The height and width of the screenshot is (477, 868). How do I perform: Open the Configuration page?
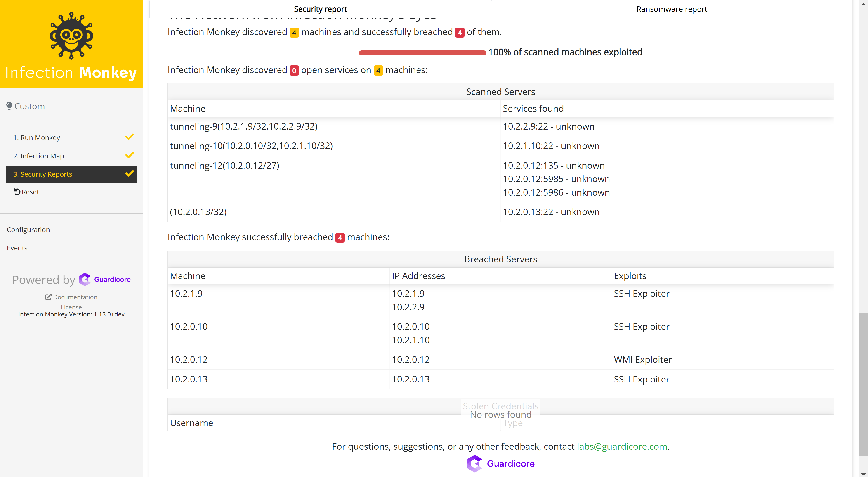(28, 229)
